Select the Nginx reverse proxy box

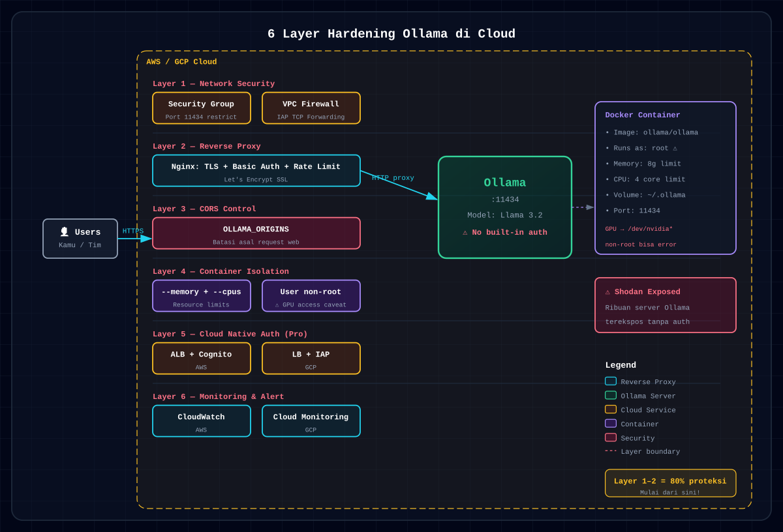[x=256, y=171]
